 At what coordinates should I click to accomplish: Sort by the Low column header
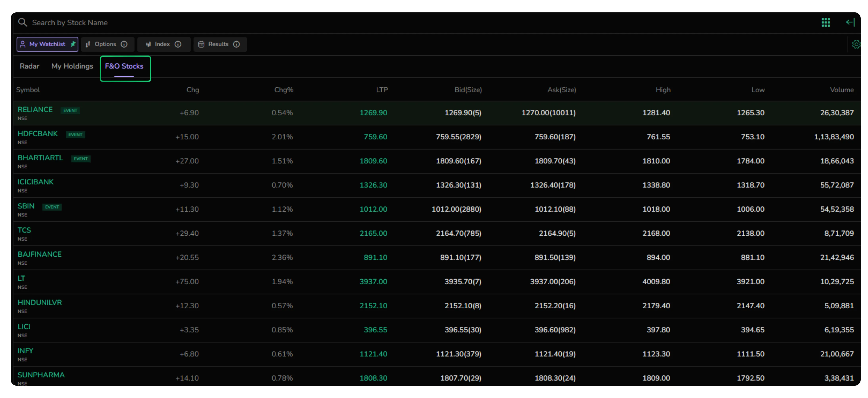click(x=758, y=90)
